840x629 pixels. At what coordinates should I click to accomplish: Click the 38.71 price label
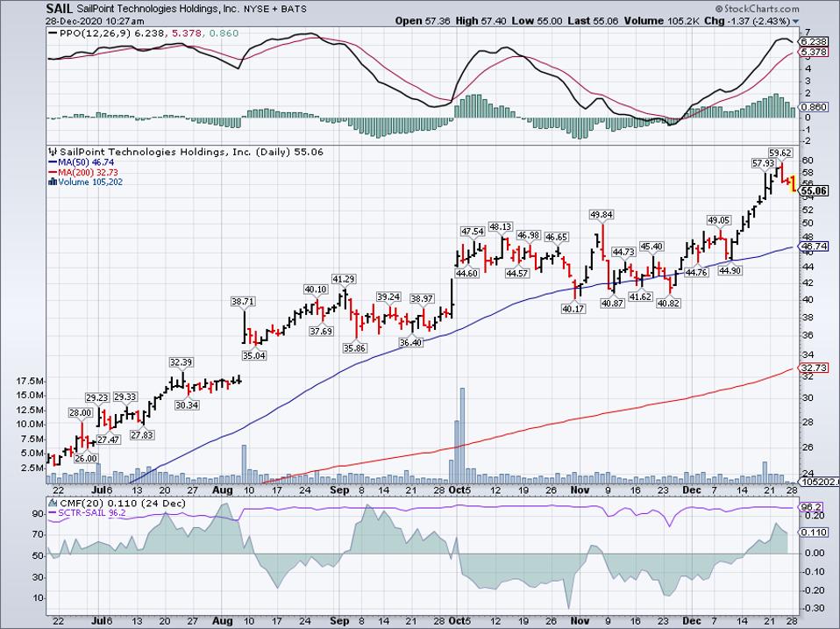(x=243, y=302)
